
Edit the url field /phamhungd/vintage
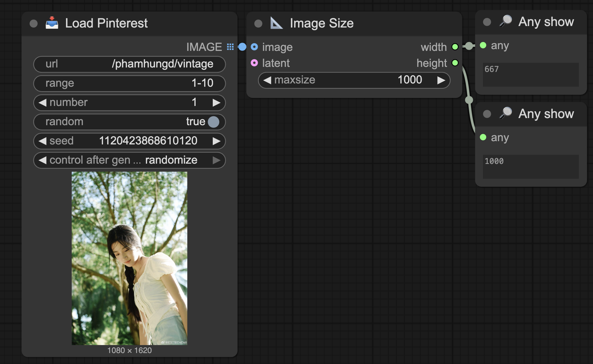pyautogui.click(x=130, y=64)
